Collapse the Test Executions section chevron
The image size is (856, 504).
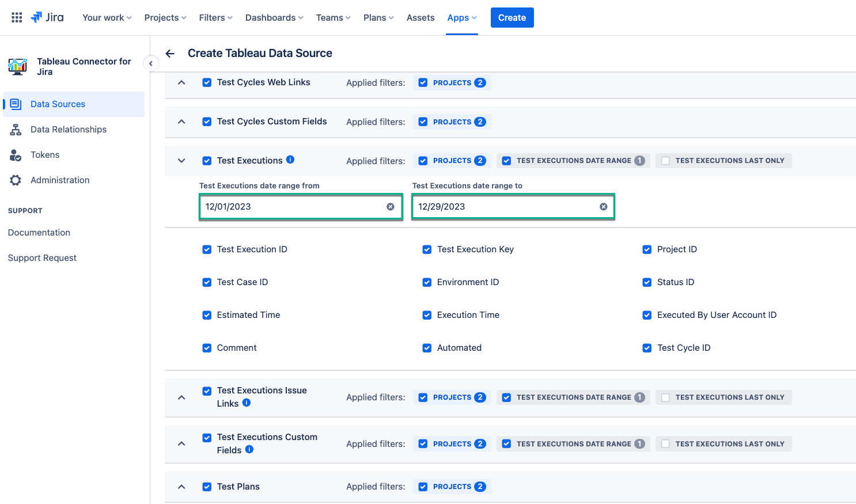tap(181, 161)
